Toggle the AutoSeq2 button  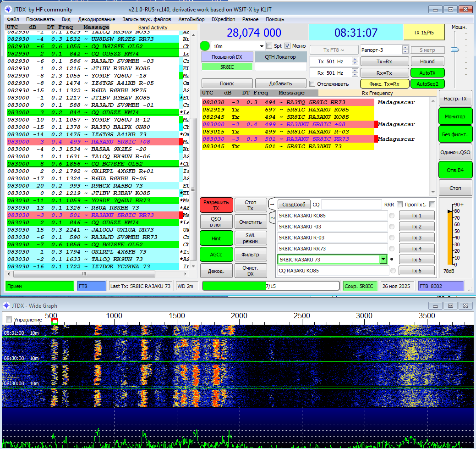pos(427,84)
